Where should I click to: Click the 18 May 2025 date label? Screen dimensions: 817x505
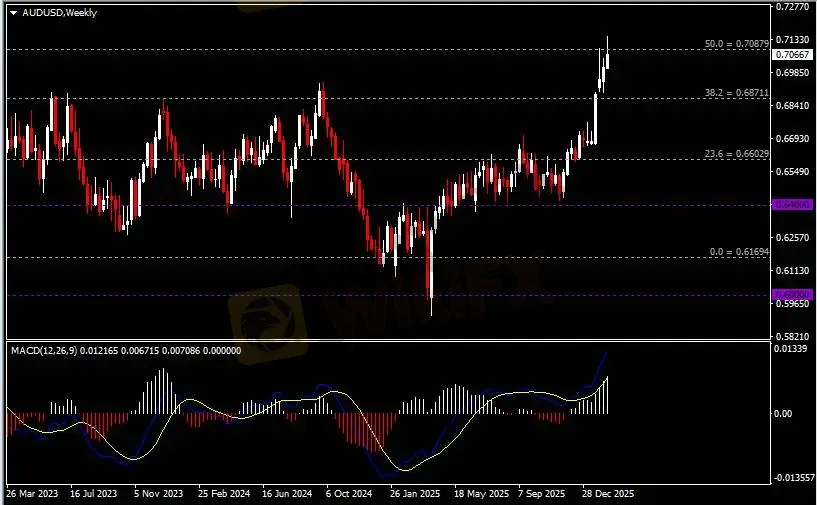tap(481, 494)
